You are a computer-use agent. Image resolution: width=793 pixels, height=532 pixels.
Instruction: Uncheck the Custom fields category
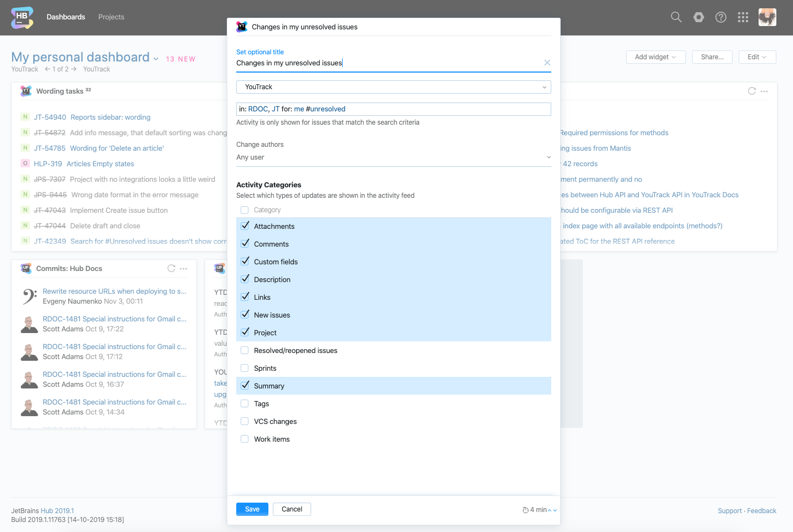tap(245, 262)
